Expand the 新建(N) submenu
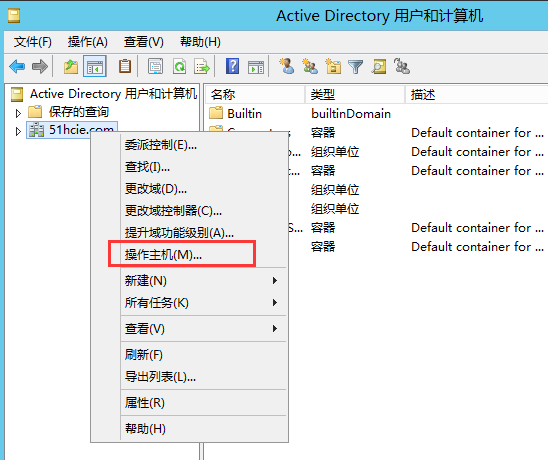The height and width of the screenshot is (460, 548). point(189,281)
